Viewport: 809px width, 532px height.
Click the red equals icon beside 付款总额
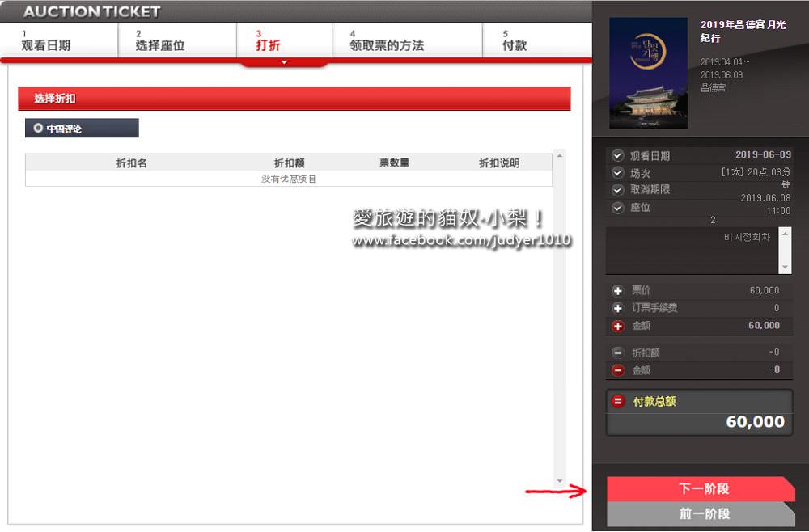[618, 401]
